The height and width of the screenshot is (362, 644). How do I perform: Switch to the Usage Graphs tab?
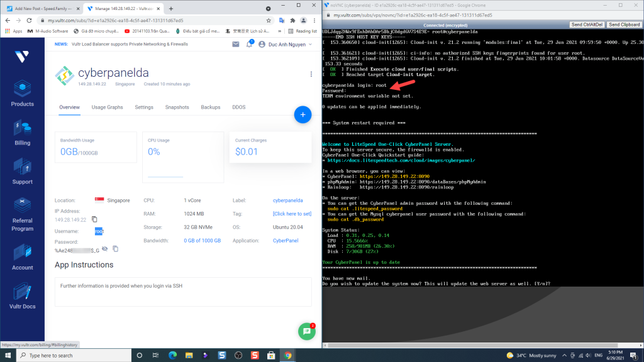point(107,107)
